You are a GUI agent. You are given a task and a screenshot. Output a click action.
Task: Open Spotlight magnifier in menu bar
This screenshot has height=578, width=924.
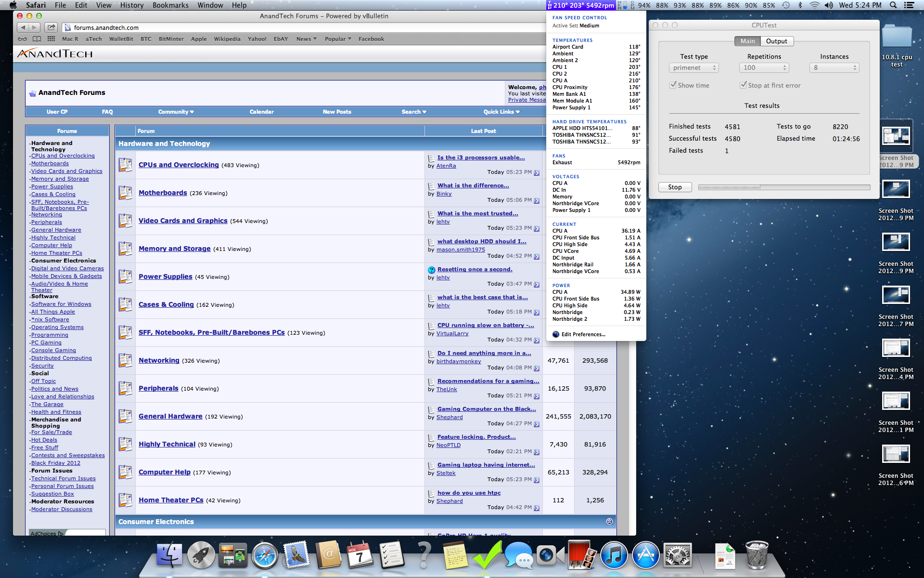click(893, 5)
